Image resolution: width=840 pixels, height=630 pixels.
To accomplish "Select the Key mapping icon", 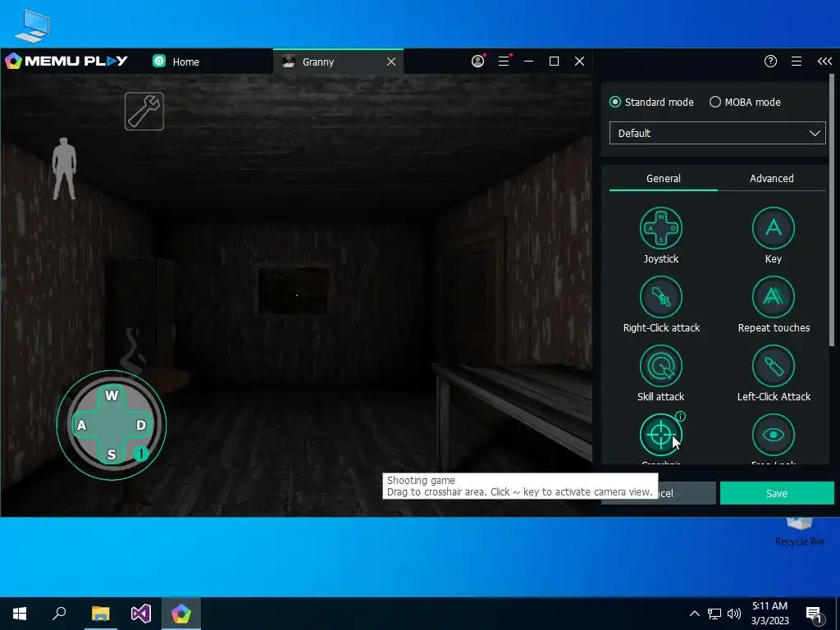I will [x=773, y=228].
